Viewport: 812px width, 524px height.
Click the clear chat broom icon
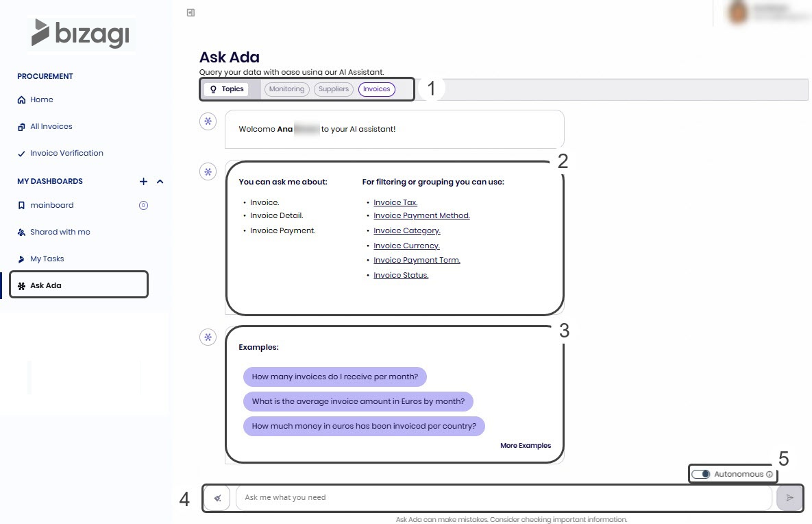pyautogui.click(x=217, y=498)
